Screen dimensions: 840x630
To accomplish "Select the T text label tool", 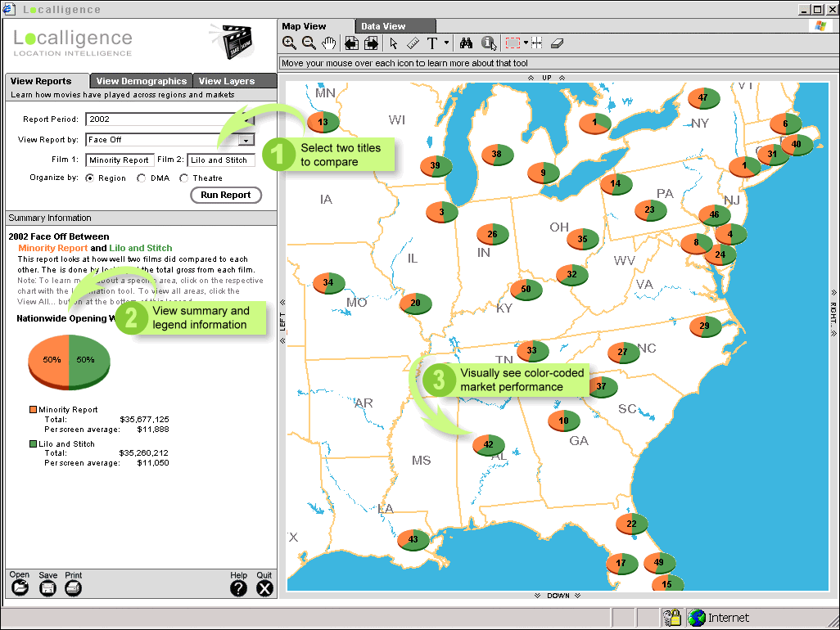I will point(431,43).
